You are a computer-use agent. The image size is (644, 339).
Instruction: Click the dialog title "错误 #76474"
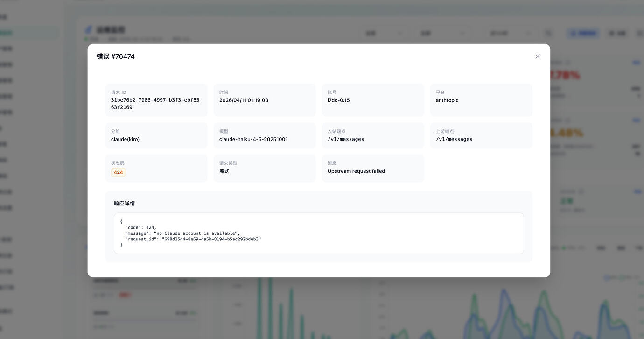116,56
